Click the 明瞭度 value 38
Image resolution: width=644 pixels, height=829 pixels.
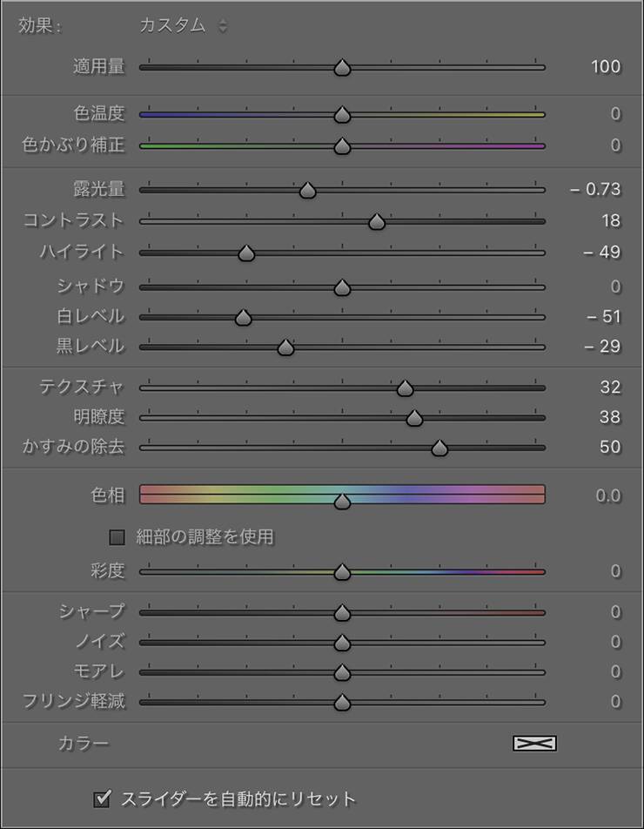pyautogui.click(x=610, y=417)
